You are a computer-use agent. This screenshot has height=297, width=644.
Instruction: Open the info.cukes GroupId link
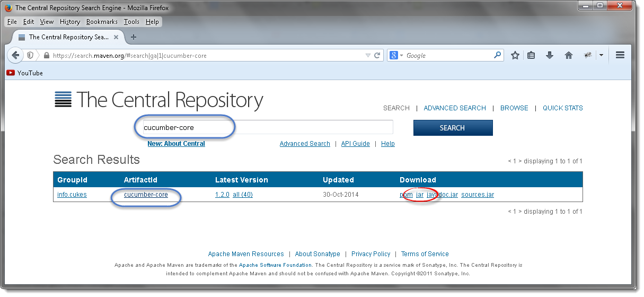click(72, 195)
